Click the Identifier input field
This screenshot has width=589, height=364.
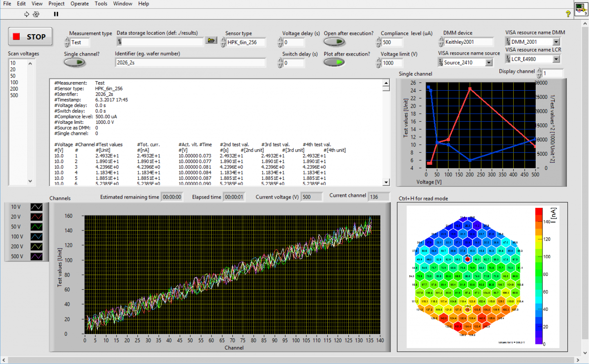click(x=190, y=63)
